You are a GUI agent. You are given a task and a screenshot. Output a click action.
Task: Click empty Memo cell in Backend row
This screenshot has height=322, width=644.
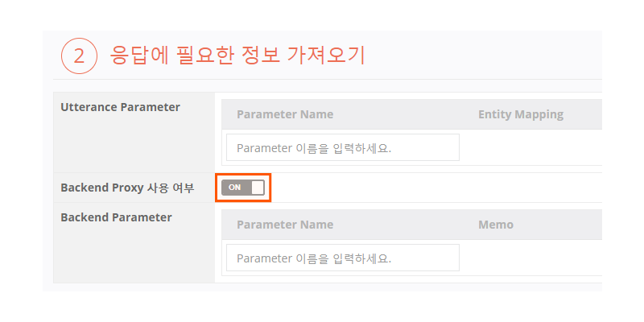[531, 258]
